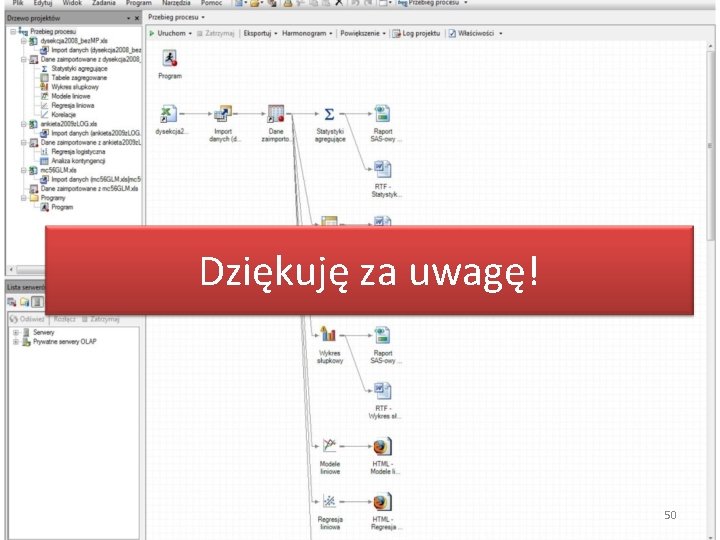Open the Zadania menu
This screenshot has width=720, height=540.
[104, 3]
